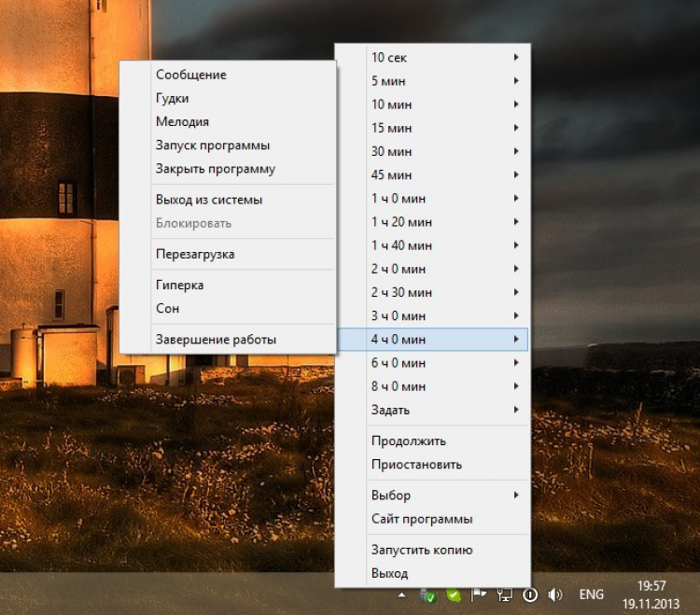Open the 10 мин submenu

pyautogui.click(x=432, y=105)
